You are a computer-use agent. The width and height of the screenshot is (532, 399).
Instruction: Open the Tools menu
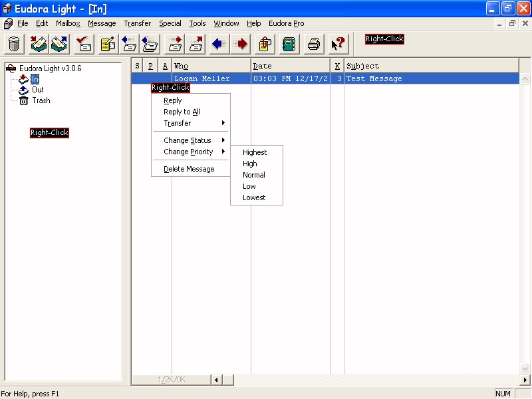pyautogui.click(x=198, y=23)
